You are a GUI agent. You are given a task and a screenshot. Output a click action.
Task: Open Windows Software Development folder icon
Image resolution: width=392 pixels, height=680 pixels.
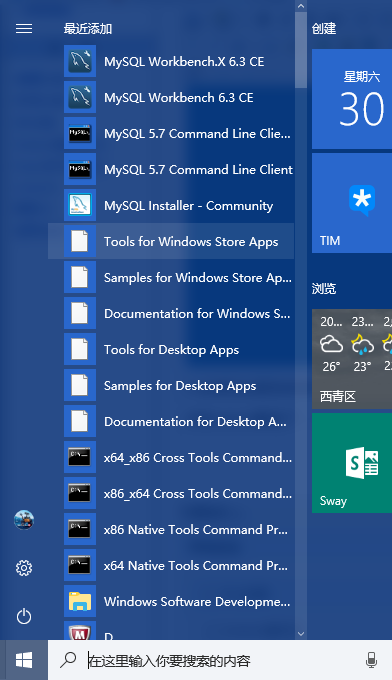pyautogui.click(x=80, y=601)
